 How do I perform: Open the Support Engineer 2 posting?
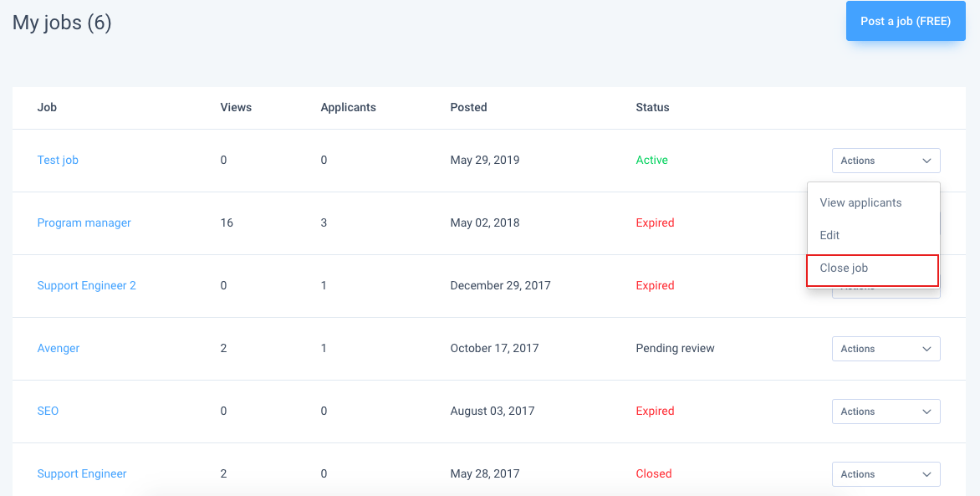tap(86, 285)
